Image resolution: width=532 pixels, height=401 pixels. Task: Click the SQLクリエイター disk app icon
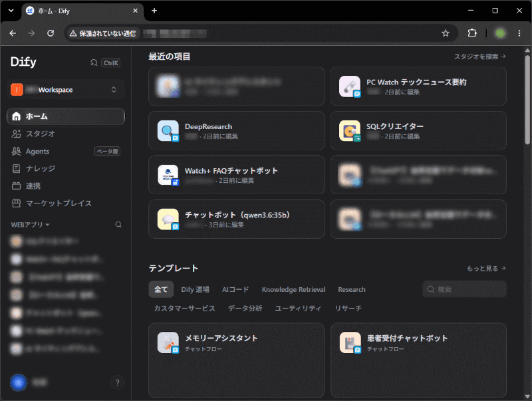pos(350,130)
